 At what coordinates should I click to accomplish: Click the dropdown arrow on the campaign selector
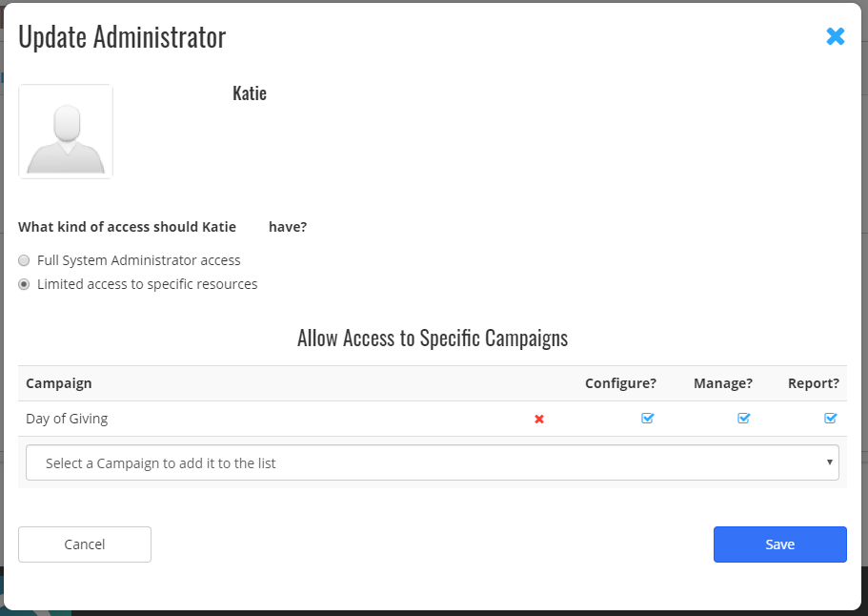click(x=828, y=462)
